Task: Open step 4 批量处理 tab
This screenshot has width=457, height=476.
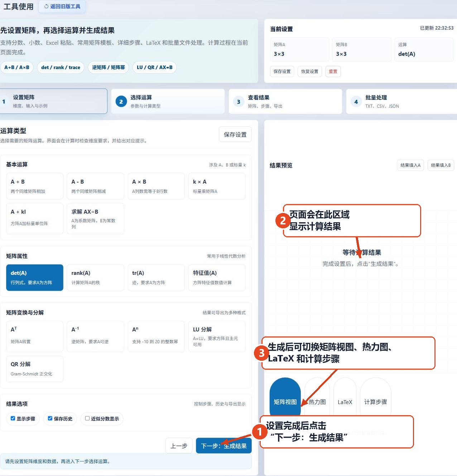Action: (x=401, y=101)
